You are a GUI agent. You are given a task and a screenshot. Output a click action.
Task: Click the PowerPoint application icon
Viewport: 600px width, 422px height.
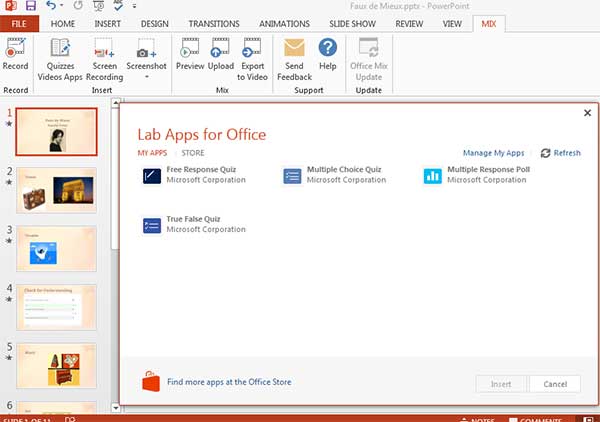[x=11, y=5]
